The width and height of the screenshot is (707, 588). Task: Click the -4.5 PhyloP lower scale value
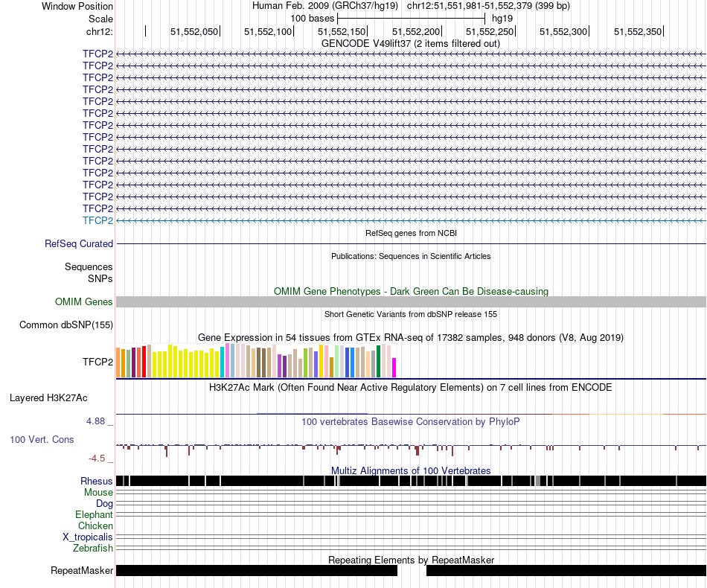[x=97, y=458]
